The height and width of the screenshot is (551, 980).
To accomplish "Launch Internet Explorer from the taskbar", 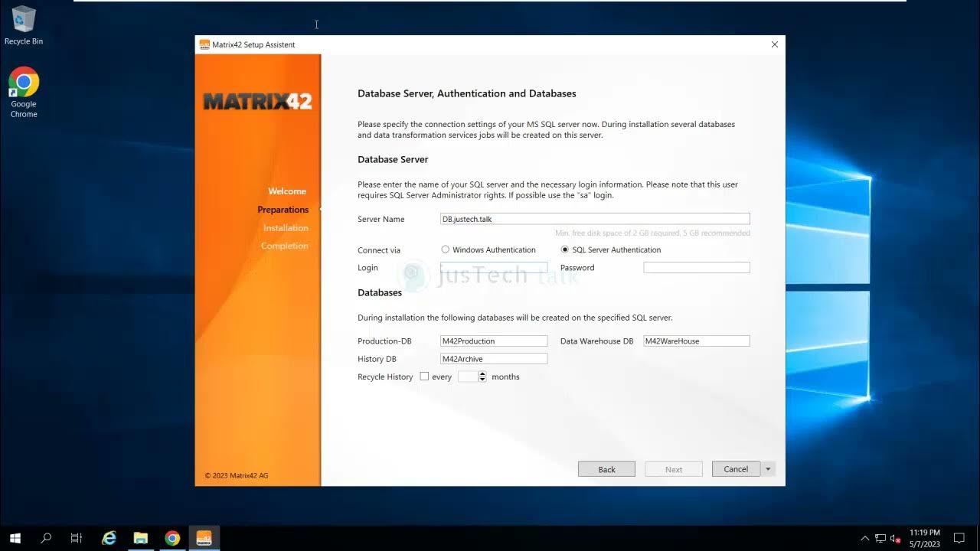I will tap(109, 538).
